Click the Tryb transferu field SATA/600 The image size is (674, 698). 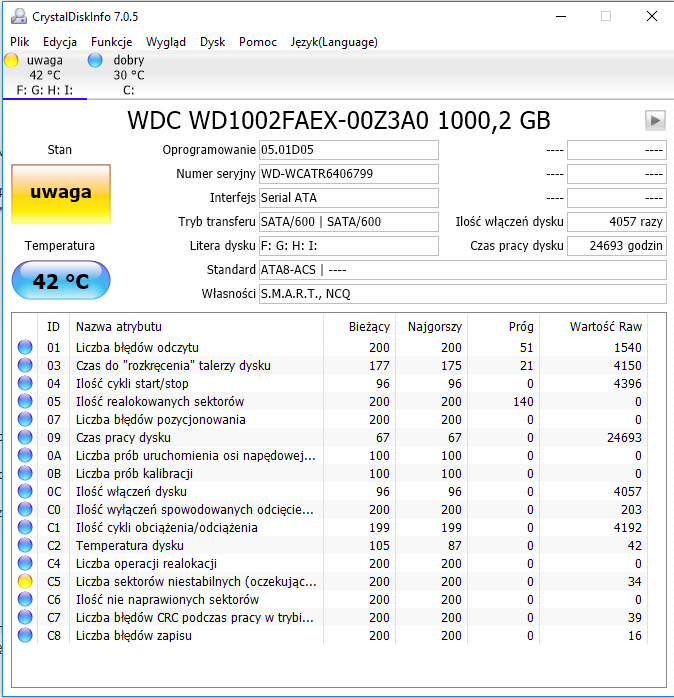(349, 222)
